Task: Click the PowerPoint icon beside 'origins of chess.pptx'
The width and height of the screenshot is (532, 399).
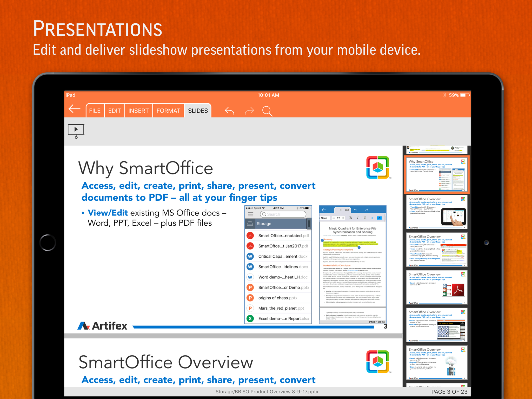Action: pyautogui.click(x=250, y=298)
